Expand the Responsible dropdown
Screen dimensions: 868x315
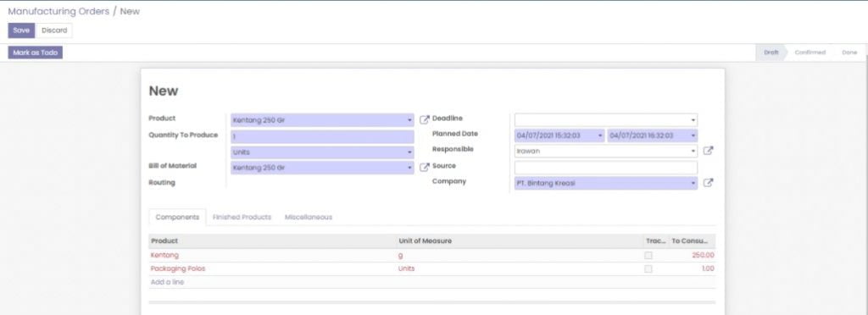click(x=693, y=151)
